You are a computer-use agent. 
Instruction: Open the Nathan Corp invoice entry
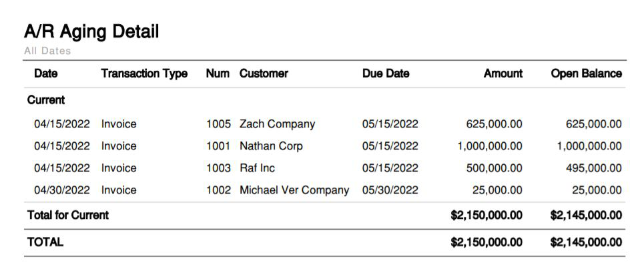271,146
